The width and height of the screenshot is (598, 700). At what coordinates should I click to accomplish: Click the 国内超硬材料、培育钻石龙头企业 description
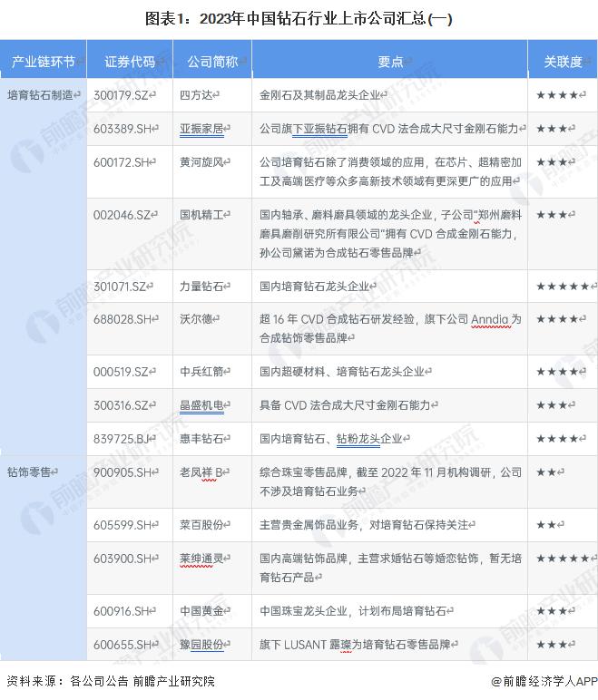tap(342, 372)
